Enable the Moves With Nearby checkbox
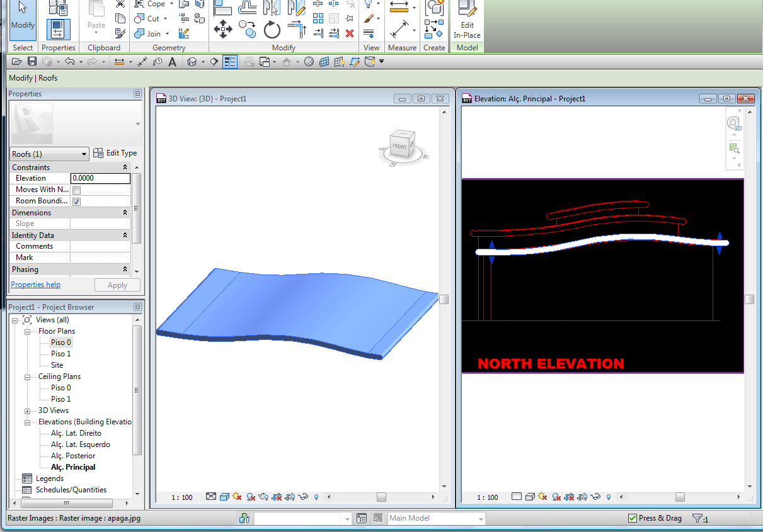 point(76,190)
